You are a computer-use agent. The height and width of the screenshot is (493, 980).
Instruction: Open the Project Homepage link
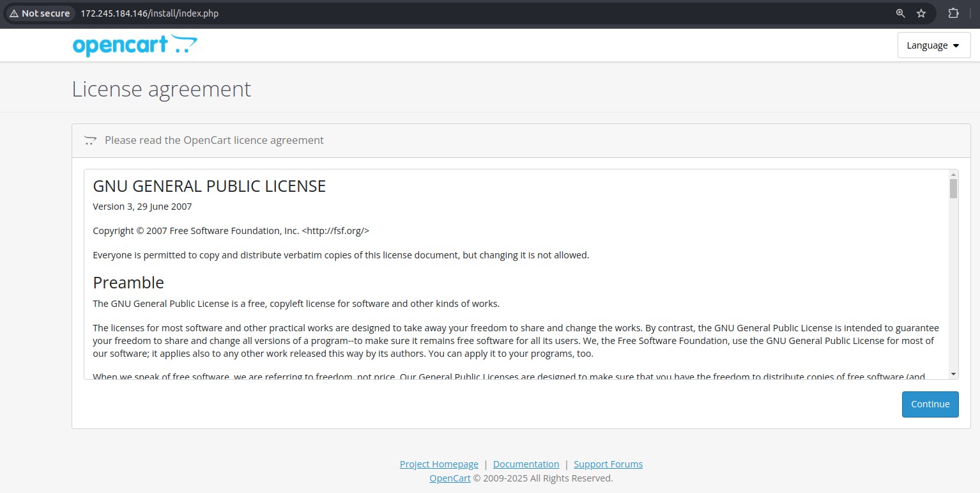[439, 464]
